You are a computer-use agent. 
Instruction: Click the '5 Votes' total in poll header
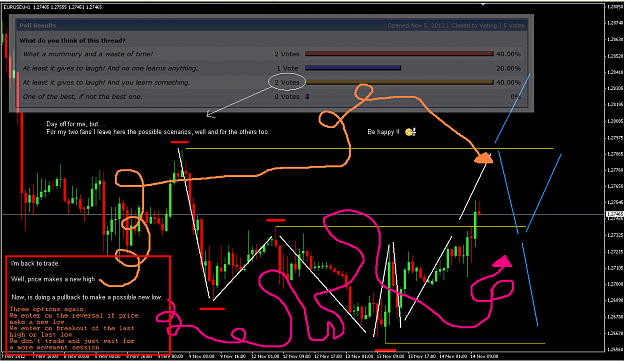coord(514,26)
